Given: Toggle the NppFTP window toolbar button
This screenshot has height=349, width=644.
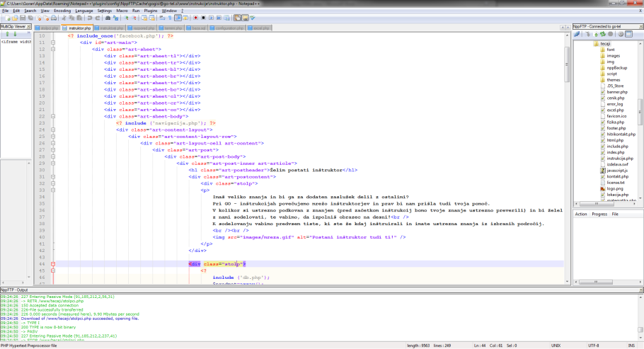Looking at the screenshot, I should [x=245, y=18].
